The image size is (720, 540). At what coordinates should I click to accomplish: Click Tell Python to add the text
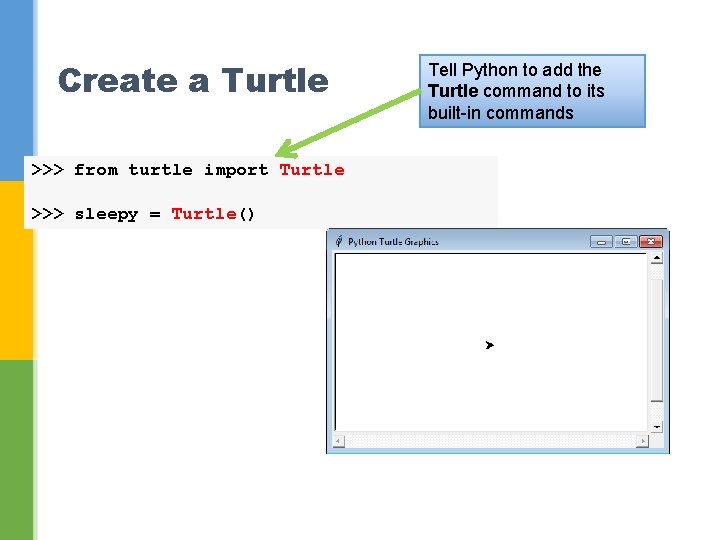[x=515, y=70]
